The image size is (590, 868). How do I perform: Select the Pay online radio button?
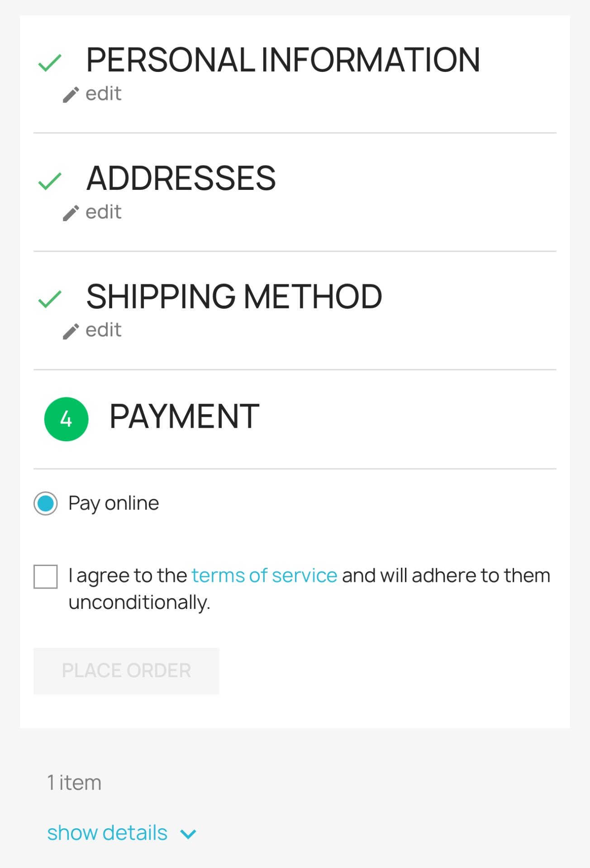(x=46, y=503)
